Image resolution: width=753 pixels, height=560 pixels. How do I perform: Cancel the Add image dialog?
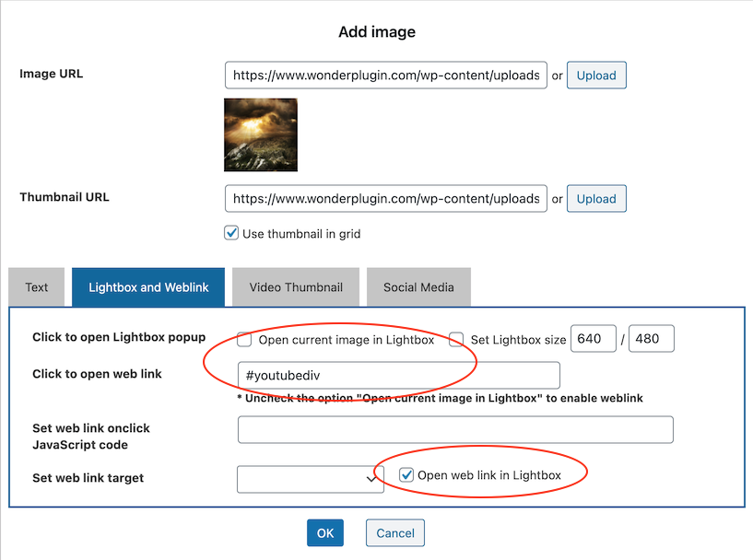pos(395,533)
